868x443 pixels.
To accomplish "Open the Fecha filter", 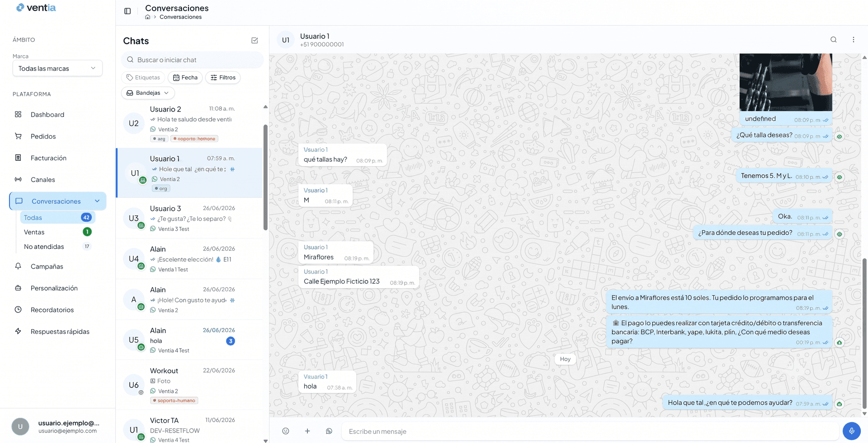I will 185,78.
